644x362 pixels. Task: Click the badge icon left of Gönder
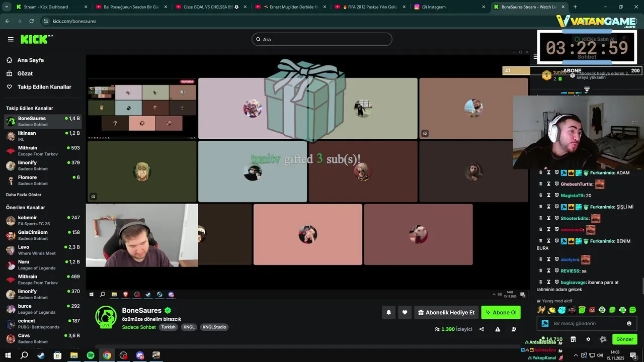click(x=603, y=339)
